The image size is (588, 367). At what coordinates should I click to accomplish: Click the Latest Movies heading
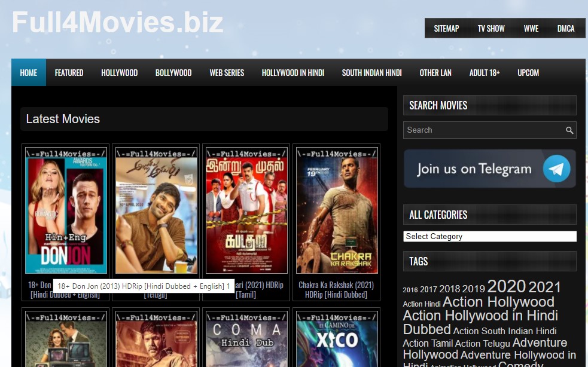pyautogui.click(x=63, y=119)
